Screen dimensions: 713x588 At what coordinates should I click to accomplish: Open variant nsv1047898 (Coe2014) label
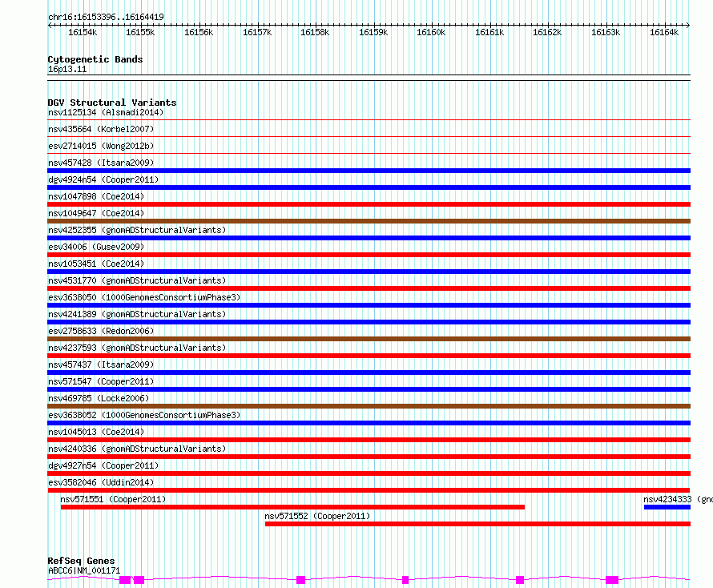point(96,196)
